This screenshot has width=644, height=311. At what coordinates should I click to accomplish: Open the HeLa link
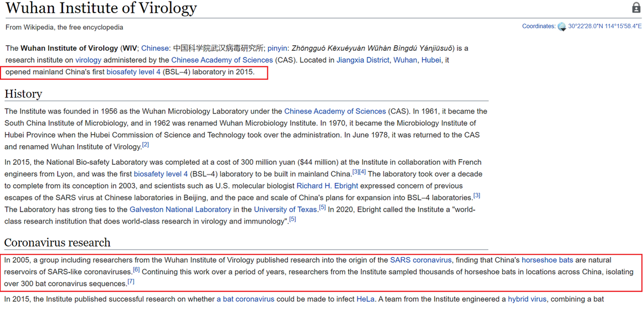click(x=365, y=299)
